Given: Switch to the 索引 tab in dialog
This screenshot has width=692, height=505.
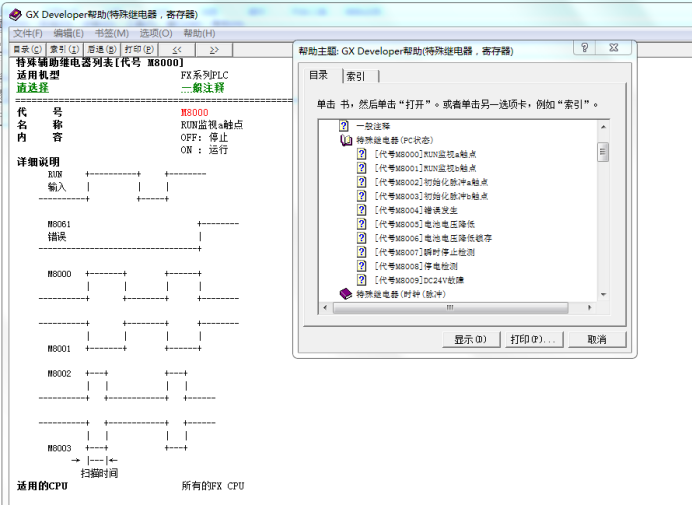Looking at the screenshot, I should [355, 76].
